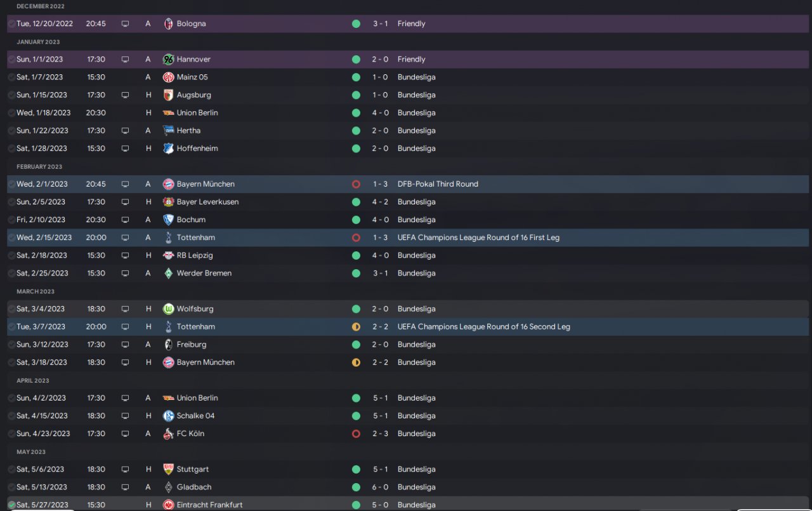Open Hannover 96 club logo
812x511 pixels.
168,59
